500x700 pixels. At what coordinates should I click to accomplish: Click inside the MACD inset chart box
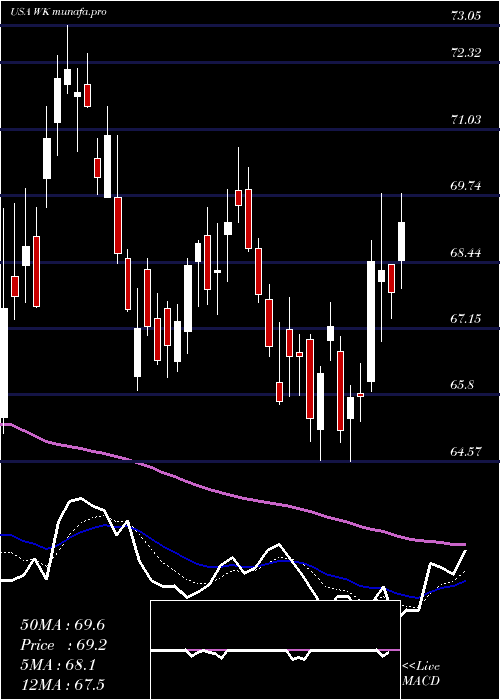tap(275, 650)
